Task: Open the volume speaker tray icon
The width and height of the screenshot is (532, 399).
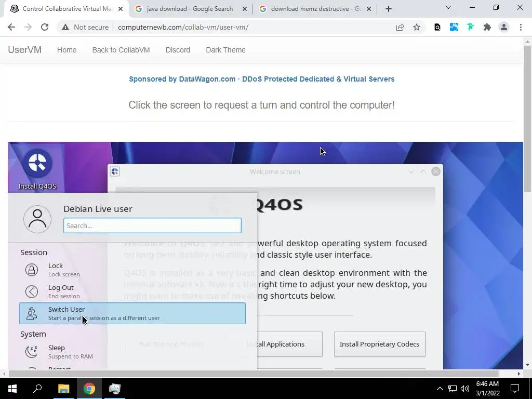Action: tap(465, 389)
